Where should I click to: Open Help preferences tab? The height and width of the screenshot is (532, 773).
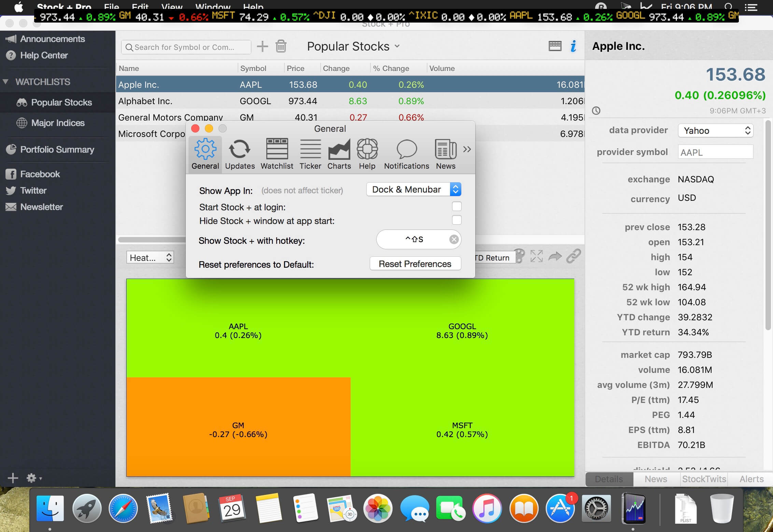point(367,154)
